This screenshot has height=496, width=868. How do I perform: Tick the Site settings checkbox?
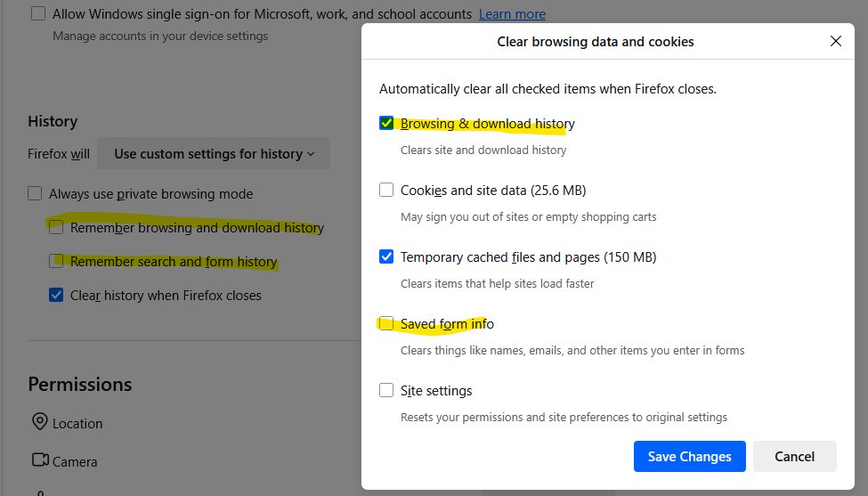[386, 390]
